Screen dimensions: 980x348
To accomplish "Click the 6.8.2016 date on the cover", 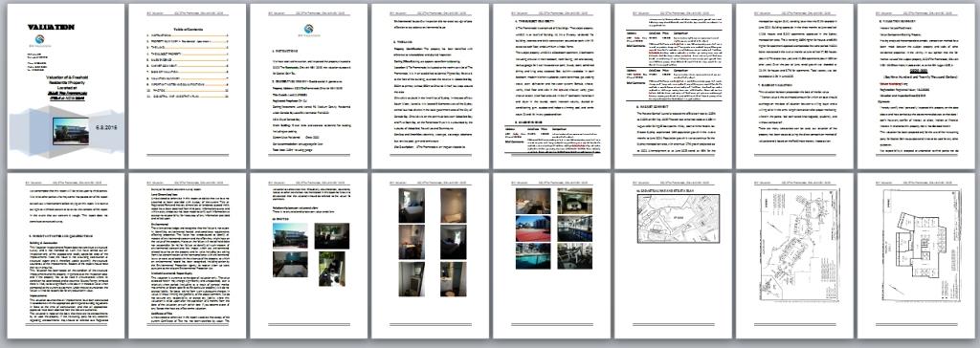I will point(105,126).
